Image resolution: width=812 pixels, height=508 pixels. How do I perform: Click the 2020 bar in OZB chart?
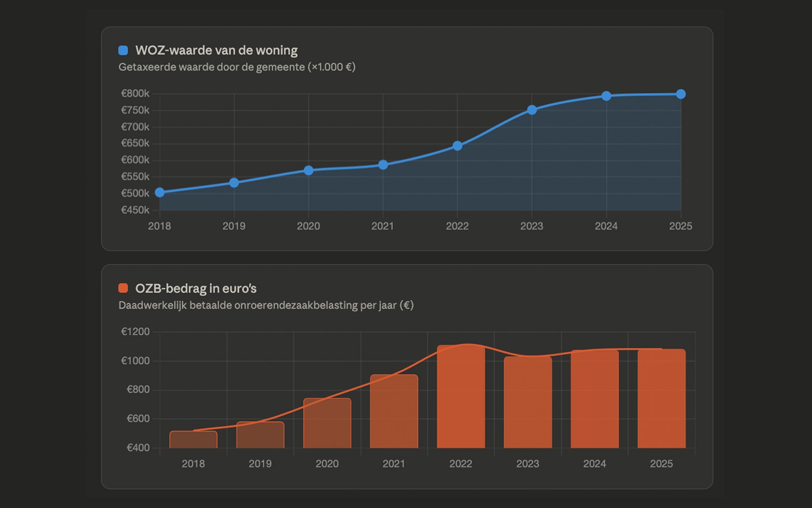[327, 423]
